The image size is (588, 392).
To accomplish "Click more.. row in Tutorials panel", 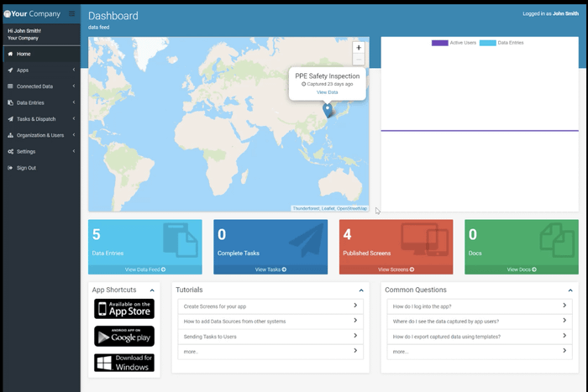I will click(270, 352).
